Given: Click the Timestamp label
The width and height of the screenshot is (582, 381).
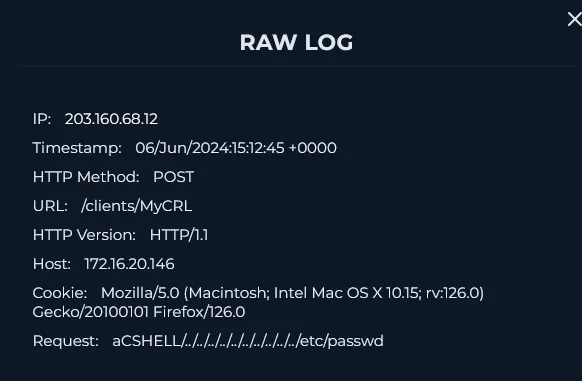Looking at the screenshot, I should (77, 148).
